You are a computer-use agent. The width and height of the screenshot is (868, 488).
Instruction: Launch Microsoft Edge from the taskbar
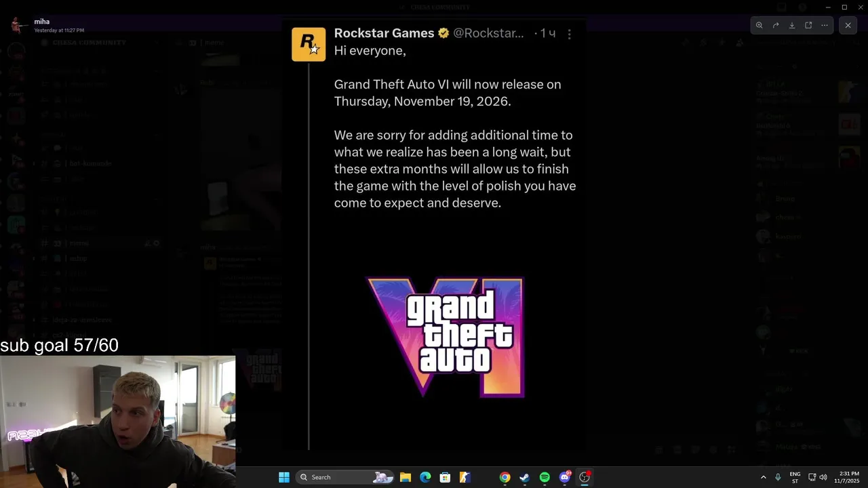(x=425, y=477)
